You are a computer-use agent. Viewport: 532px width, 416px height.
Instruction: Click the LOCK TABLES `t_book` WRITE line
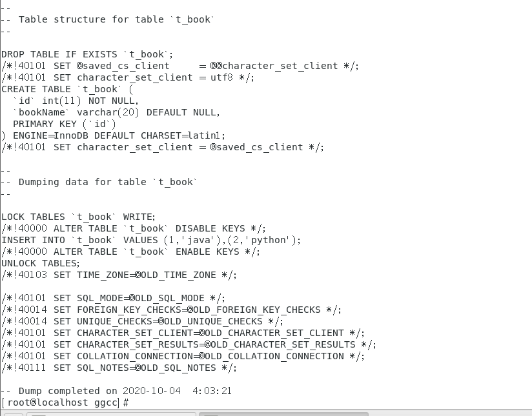click(x=78, y=217)
